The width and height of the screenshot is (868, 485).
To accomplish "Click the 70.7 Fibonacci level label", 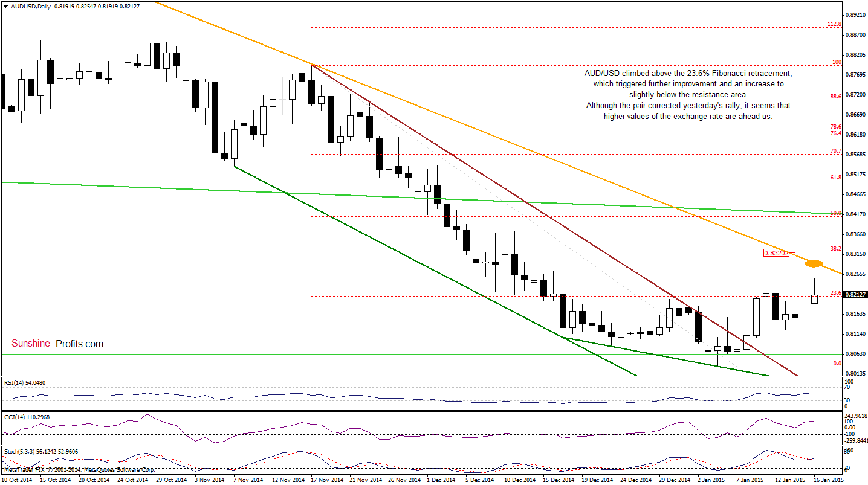I will [x=836, y=151].
